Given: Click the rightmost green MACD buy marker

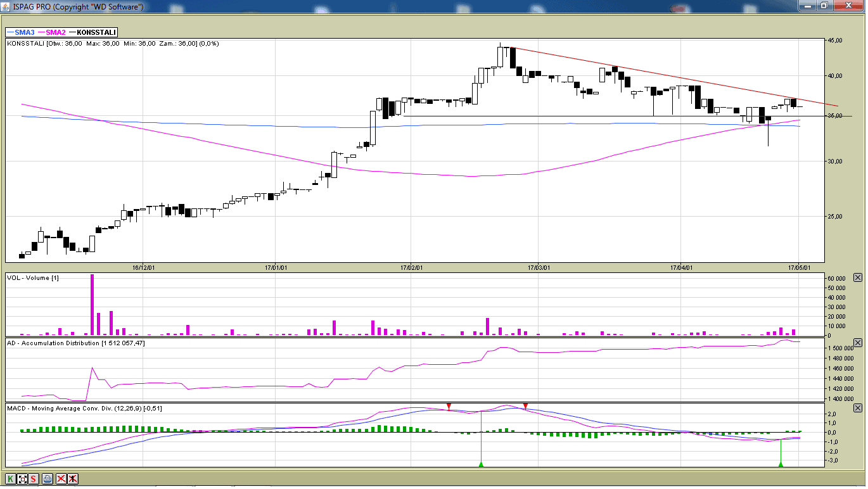Looking at the screenshot, I should pyautogui.click(x=781, y=464).
